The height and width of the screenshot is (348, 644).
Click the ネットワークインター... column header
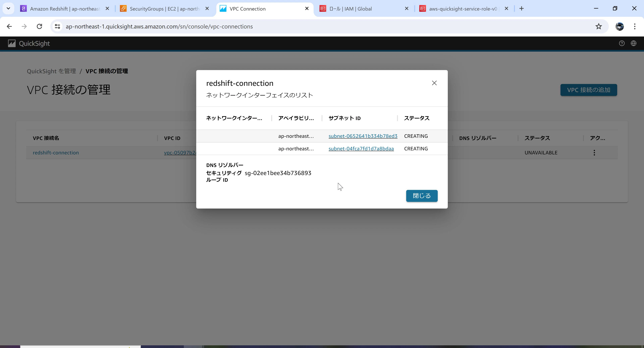pyautogui.click(x=234, y=118)
